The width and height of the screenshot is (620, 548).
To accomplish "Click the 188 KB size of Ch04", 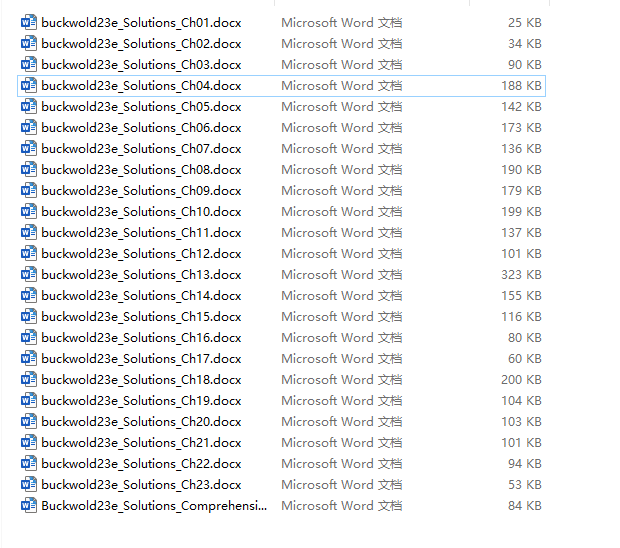I will 521,85.
